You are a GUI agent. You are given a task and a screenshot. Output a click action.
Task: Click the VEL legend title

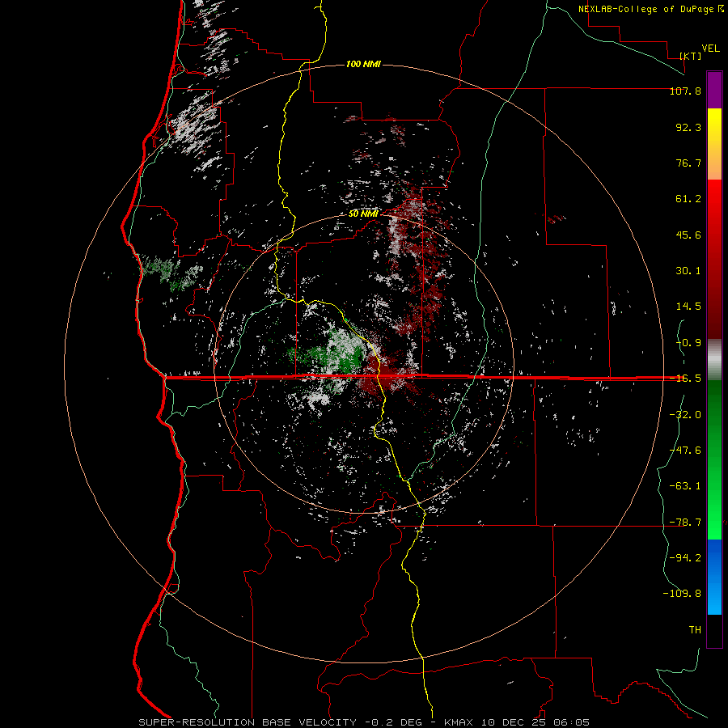[x=710, y=49]
